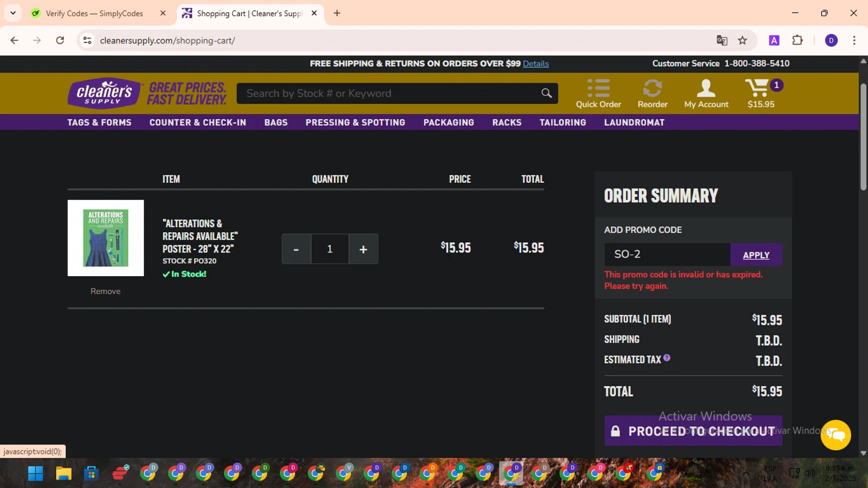Decrease poster quantity with minus button
Screen dimensions: 868x488
coord(296,249)
